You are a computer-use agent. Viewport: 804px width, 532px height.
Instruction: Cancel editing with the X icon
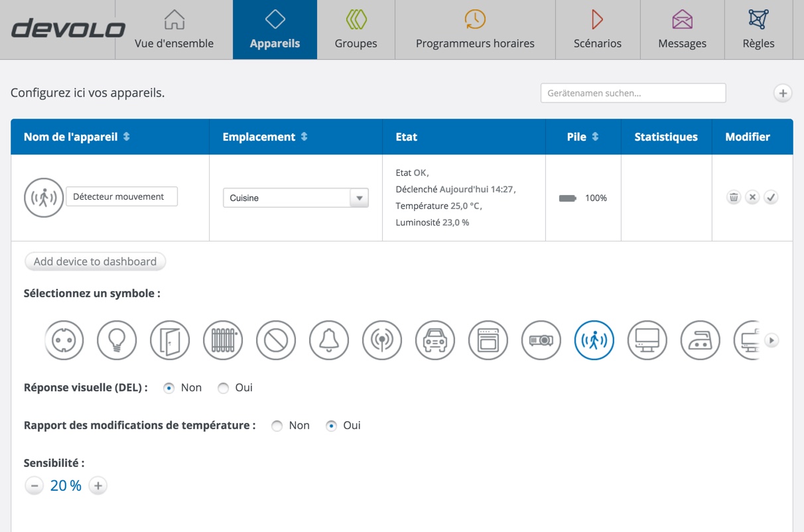[752, 197]
